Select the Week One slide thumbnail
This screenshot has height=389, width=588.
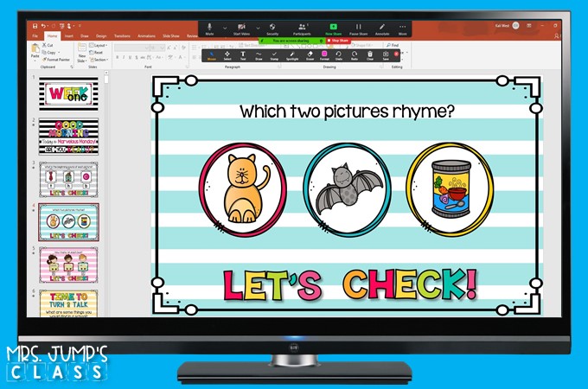[x=68, y=93]
